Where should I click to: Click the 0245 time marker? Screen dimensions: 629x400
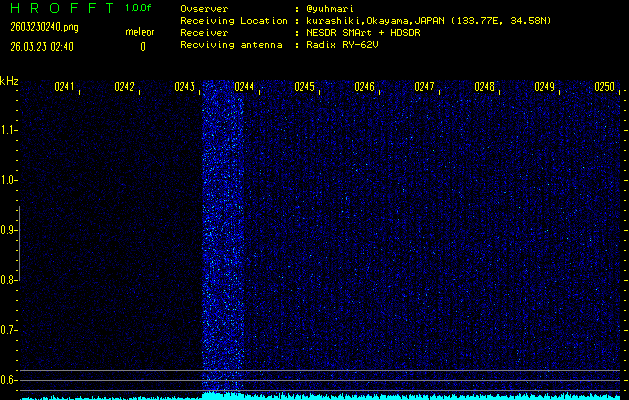coord(304,87)
